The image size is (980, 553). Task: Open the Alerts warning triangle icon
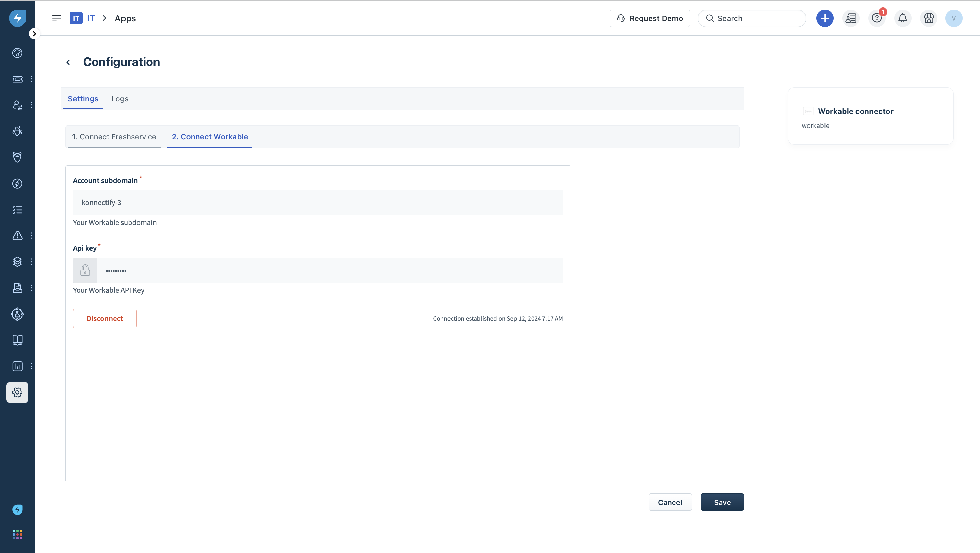(x=17, y=236)
